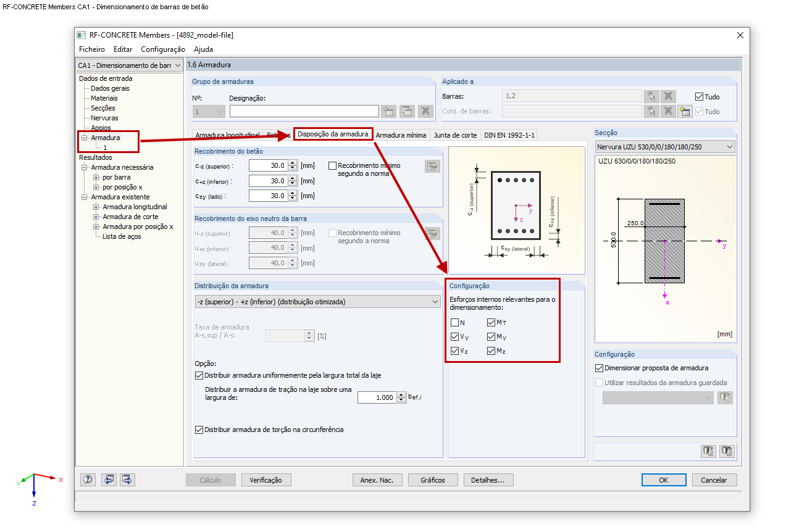Open the Configuração menu
Viewport: 807px width, 532px height.
pyautogui.click(x=163, y=49)
